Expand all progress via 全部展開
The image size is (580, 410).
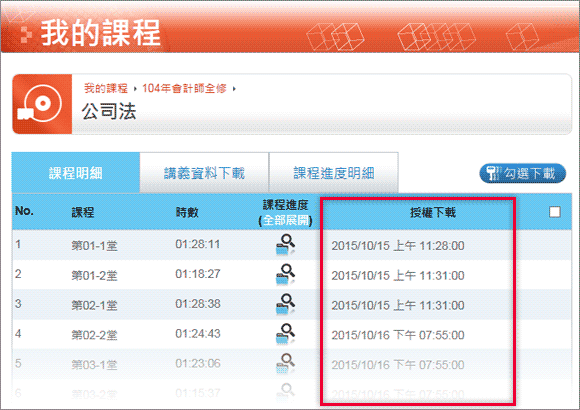click(x=285, y=221)
